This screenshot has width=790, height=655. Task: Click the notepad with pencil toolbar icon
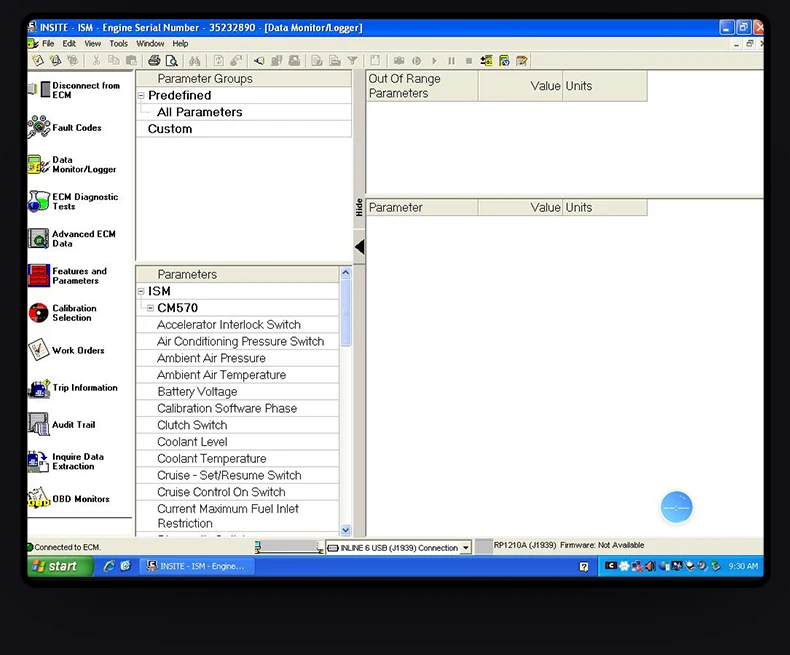tap(522, 61)
